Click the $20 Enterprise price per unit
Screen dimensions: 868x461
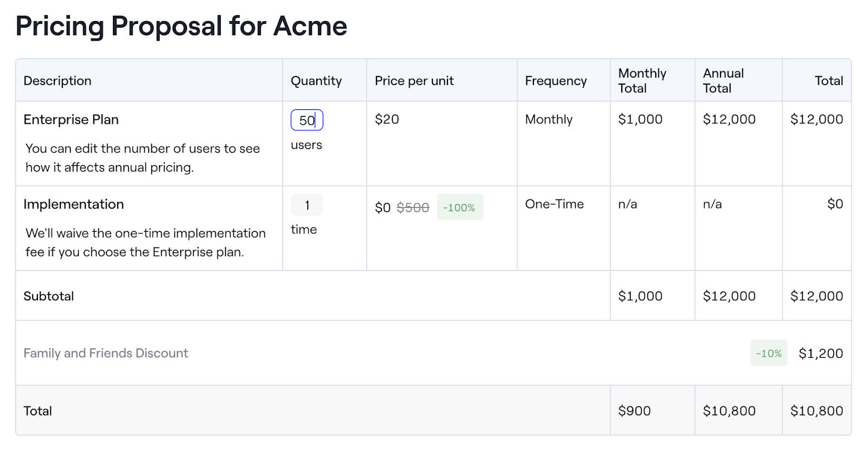387,119
